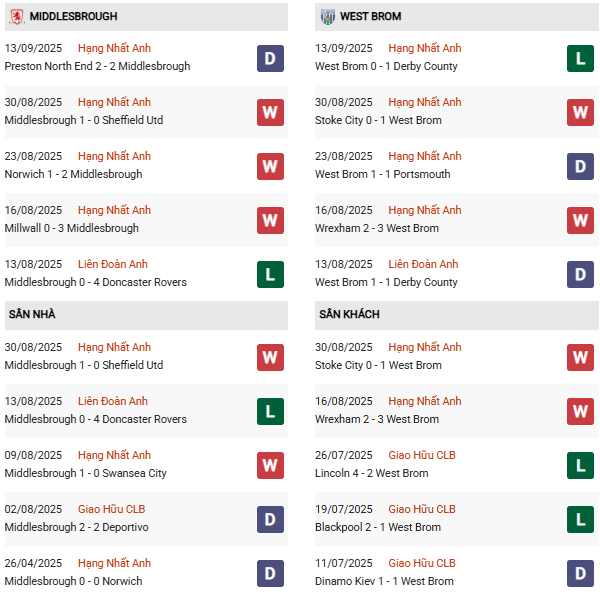The width and height of the screenshot is (600, 596).
Task: Click the West Brom club crest
Action: (x=328, y=17)
